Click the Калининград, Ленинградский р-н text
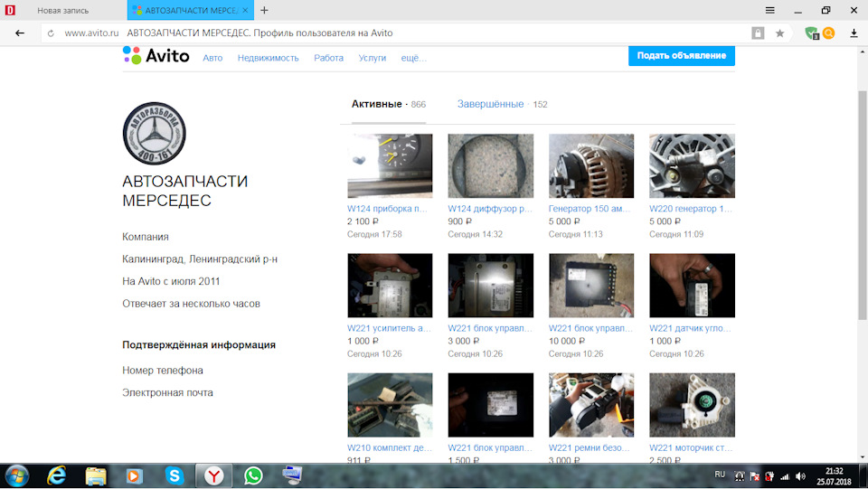The height and width of the screenshot is (489, 868). tap(200, 259)
